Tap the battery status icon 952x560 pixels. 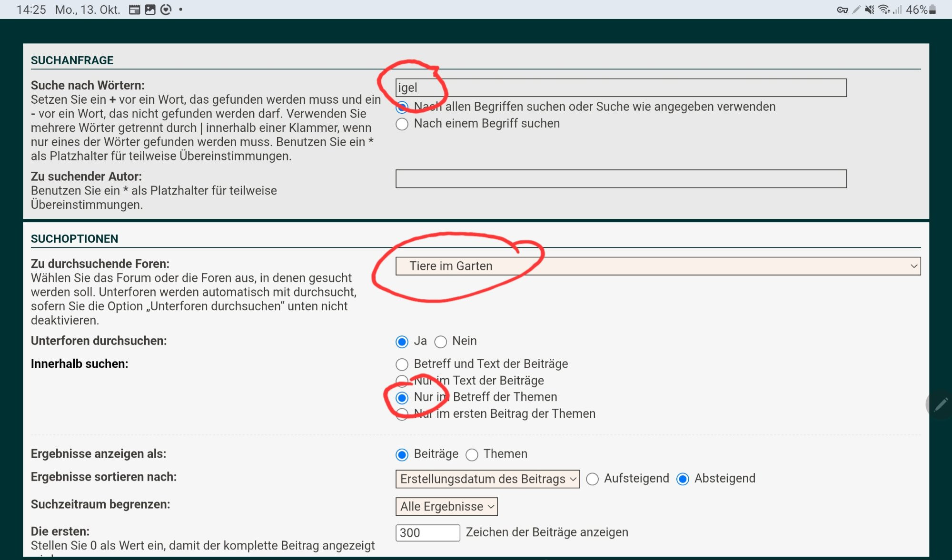click(x=932, y=10)
